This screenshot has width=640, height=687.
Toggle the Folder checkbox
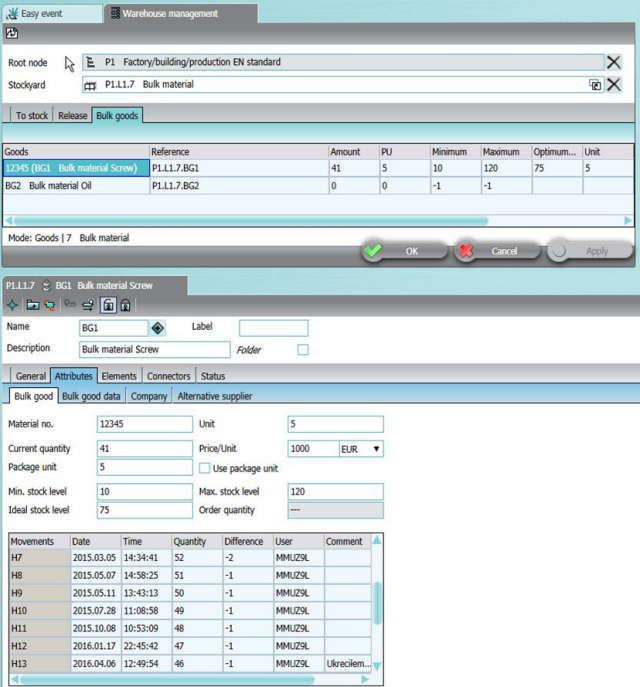(303, 350)
